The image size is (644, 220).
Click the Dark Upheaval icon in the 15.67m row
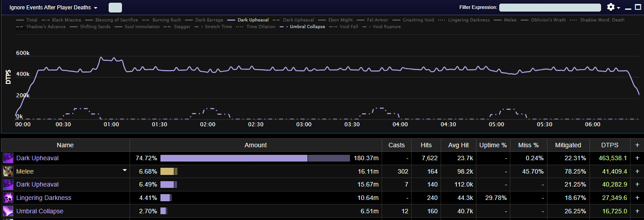click(8, 184)
